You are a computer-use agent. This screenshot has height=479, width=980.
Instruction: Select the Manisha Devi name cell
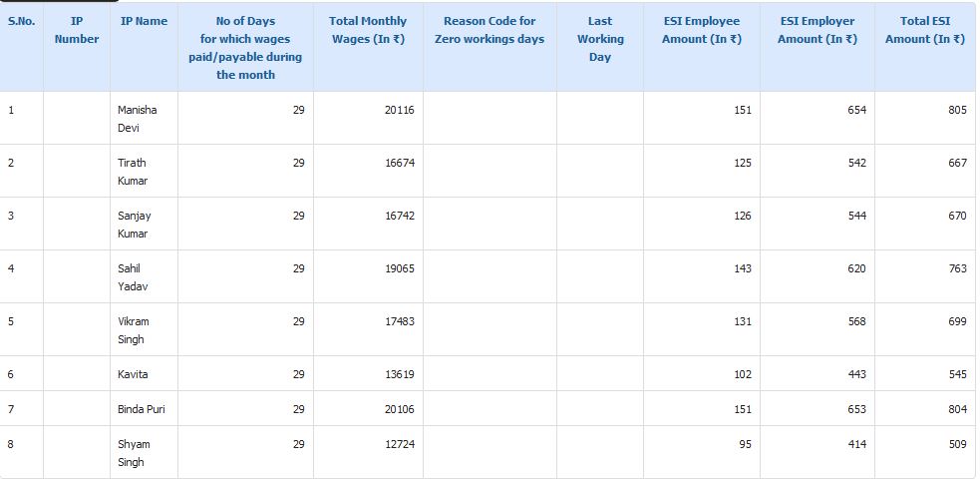coord(144,118)
